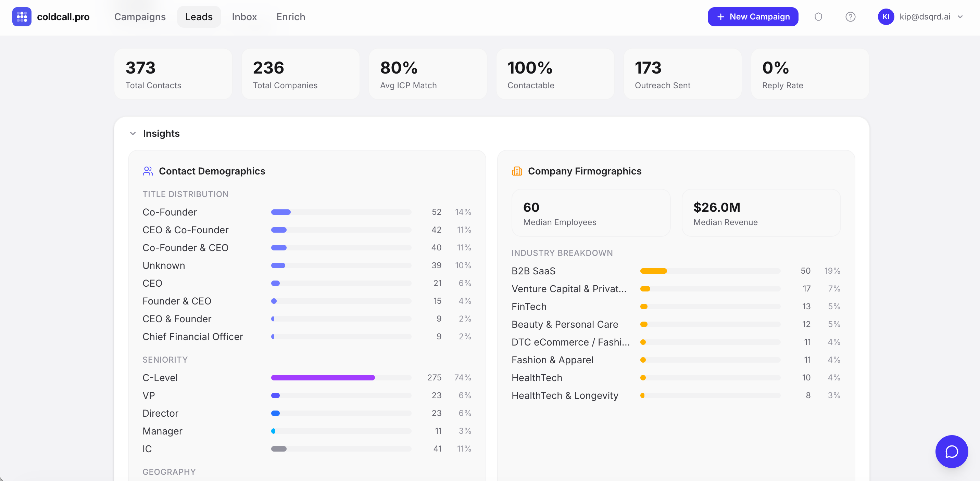Open the Total Contacts stat card
This screenshot has height=481, width=980.
pyautogui.click(x=173, y=74)
